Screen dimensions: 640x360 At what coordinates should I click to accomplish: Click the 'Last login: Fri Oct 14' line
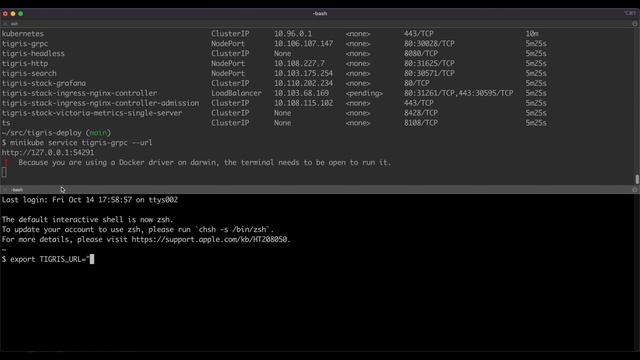coord(90,200)
